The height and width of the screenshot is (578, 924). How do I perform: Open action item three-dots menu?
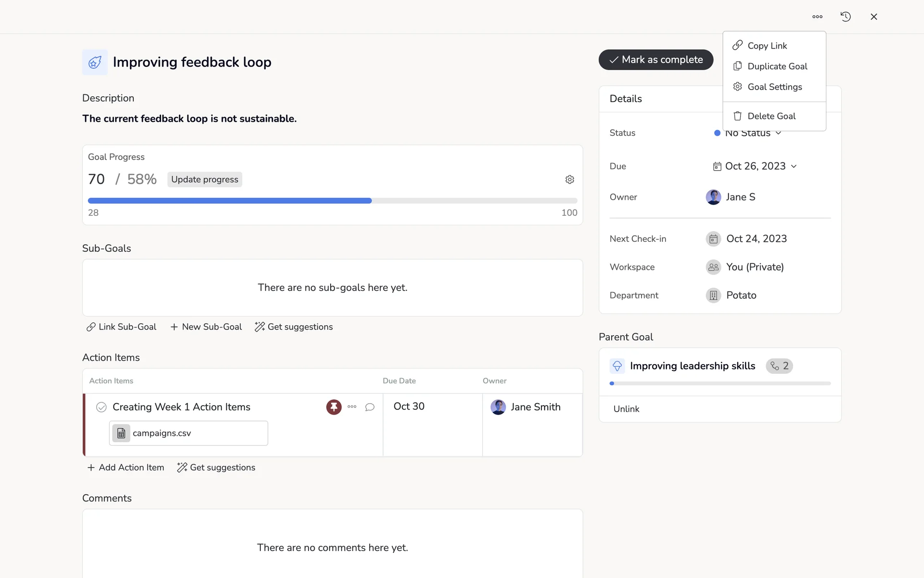point(352,407)
